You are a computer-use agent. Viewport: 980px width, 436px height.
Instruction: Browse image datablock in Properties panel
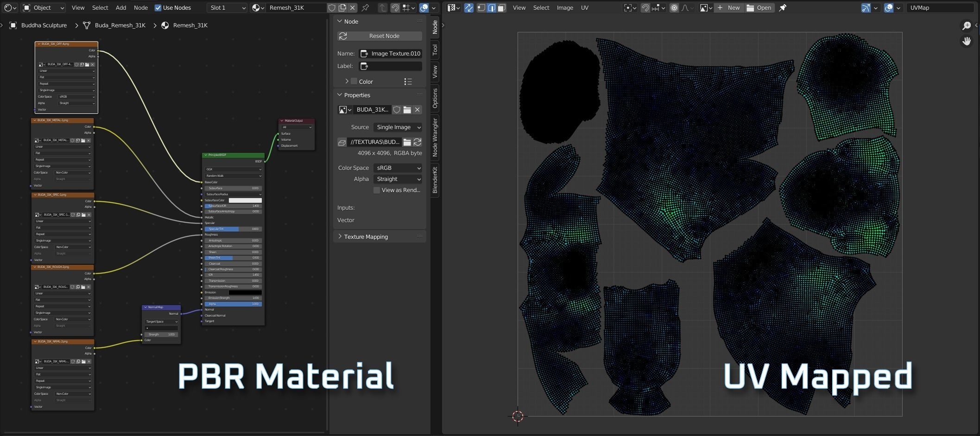[x=345, y=110]
